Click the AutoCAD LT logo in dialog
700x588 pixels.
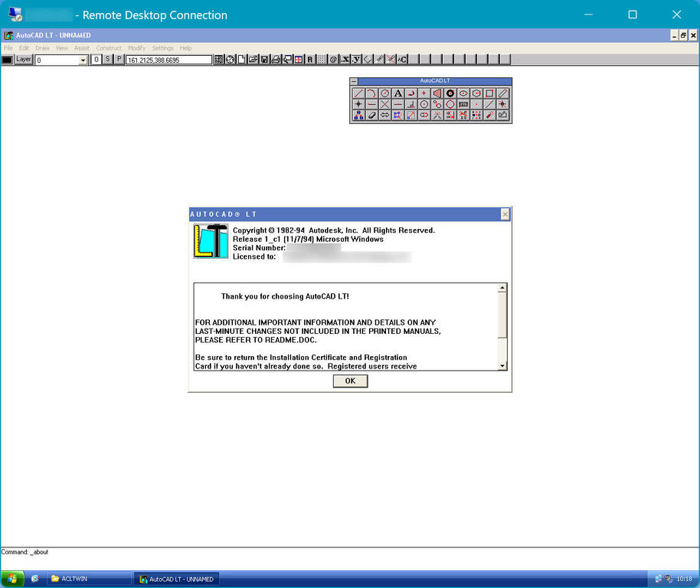(211, 241)
